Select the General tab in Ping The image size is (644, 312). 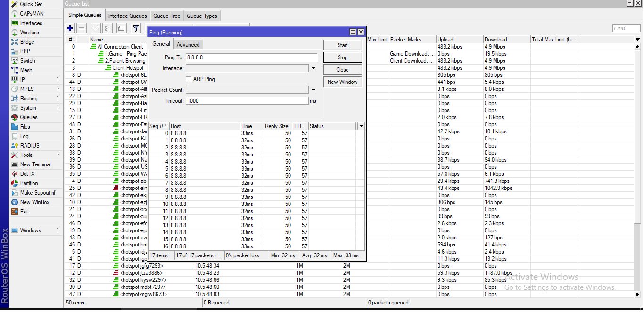161,44
